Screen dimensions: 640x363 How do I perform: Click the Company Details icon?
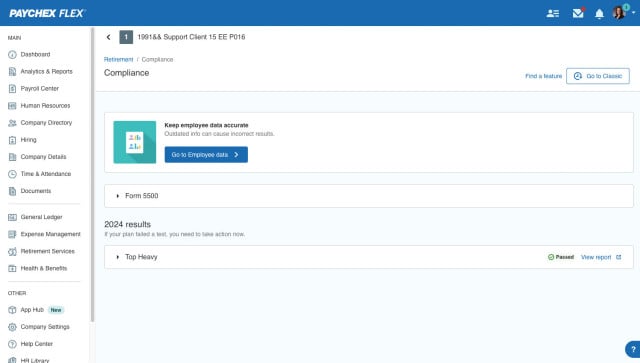tap(12, 157)
